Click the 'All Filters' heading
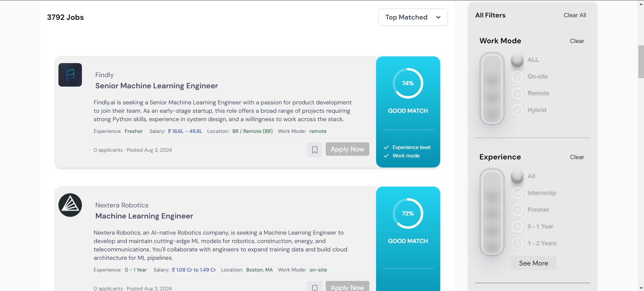The height and width of the screenshot is (291, 644). pos(490,15)
